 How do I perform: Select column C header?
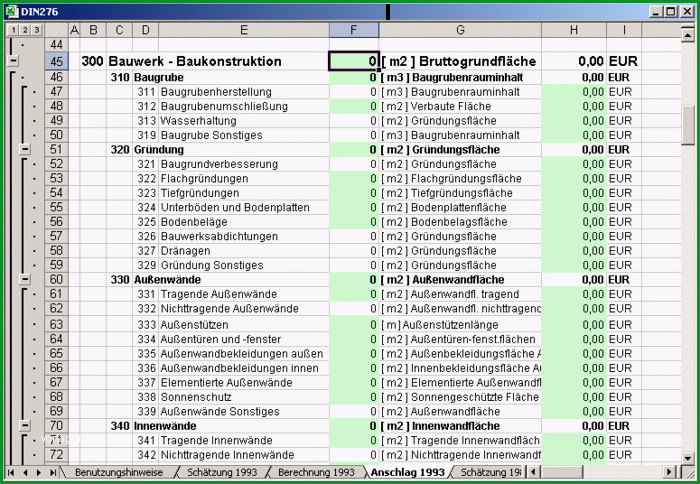point(119,30)
